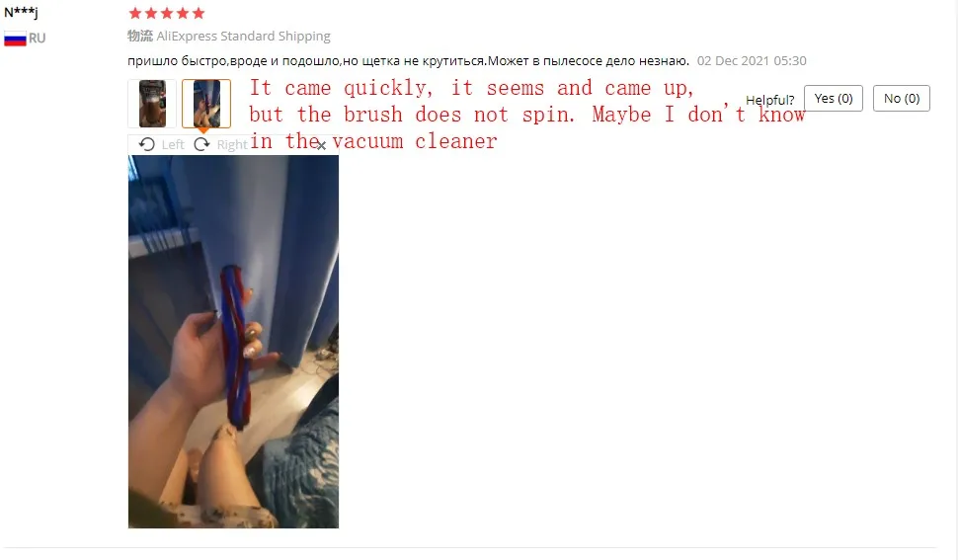Close the enlarged review photo viewer
Image resolution: width=958 pixels, height=560 pixels.
[321, 145]
